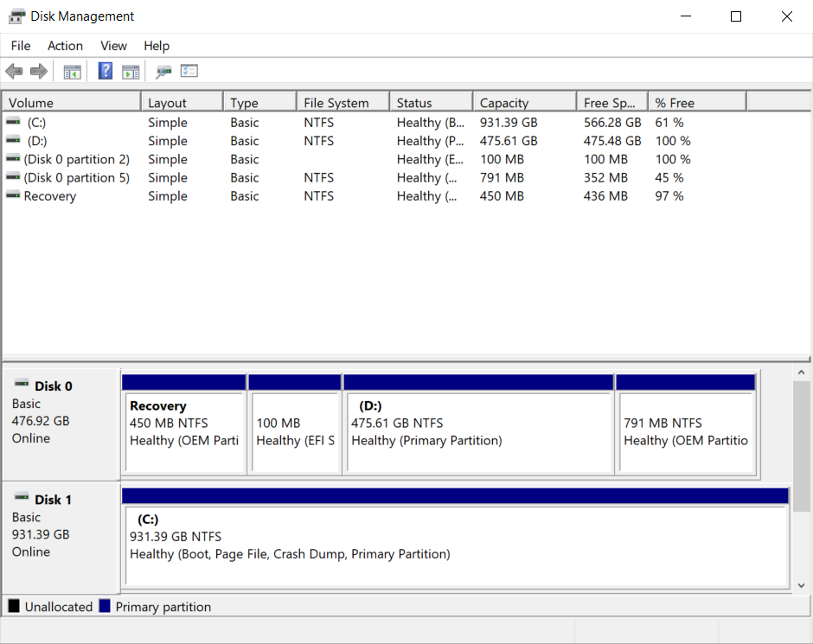Click drive icon beside Recovery volume row
Screen dimensions: 813x644
[13, 195]
